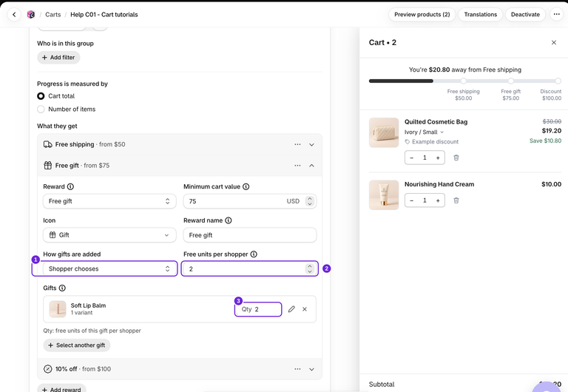568x392 pixels.
Task: Increase Nourishing Hand Cream quantity
Action: (x=438, y=200)
